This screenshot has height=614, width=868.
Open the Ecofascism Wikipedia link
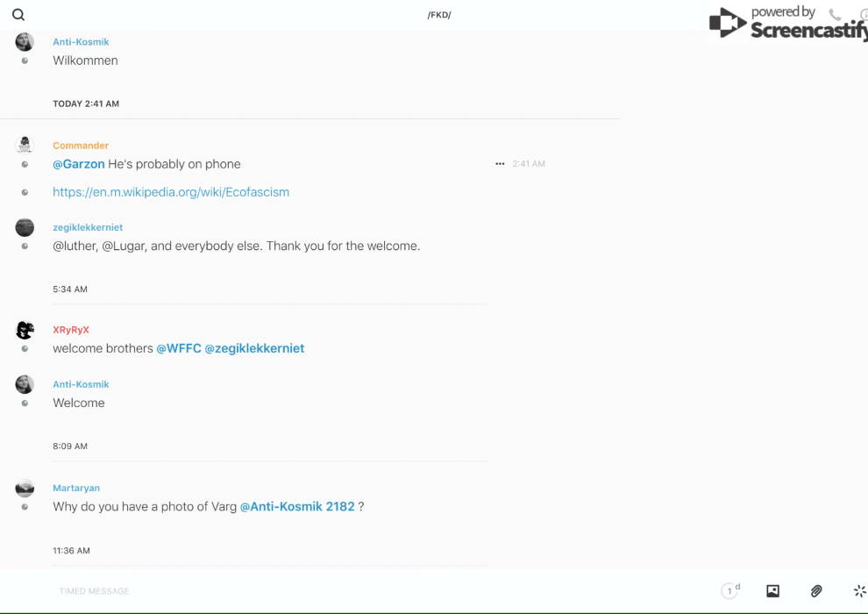[171, 192]
